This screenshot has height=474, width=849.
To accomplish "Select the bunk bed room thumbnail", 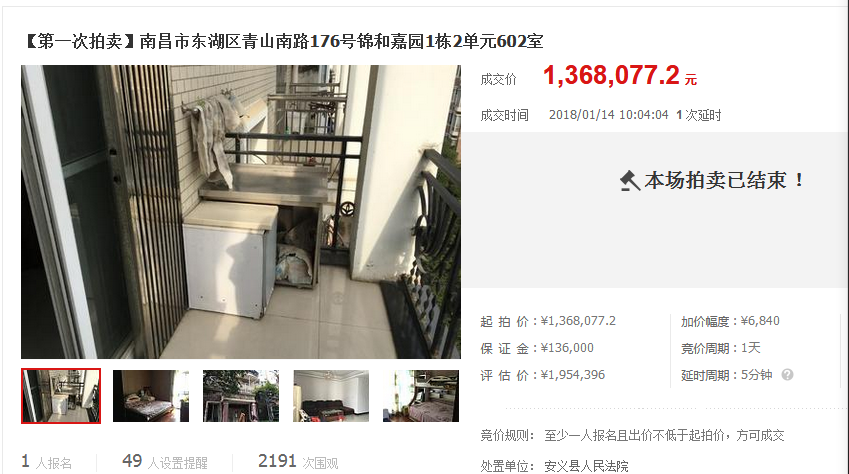I will click(x=421, y=396).
